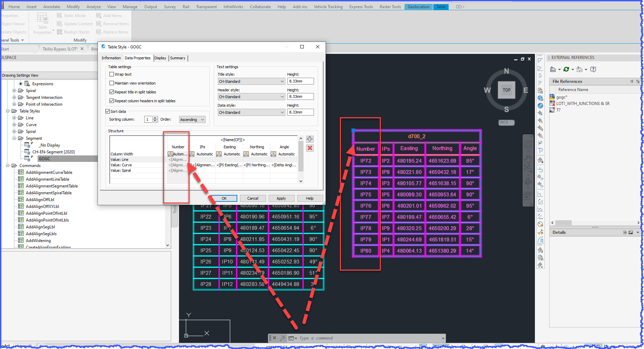The height and width of the screenshot is (349, 644).
Task: Open the Summary tab
Action: (x=178, y=58)
